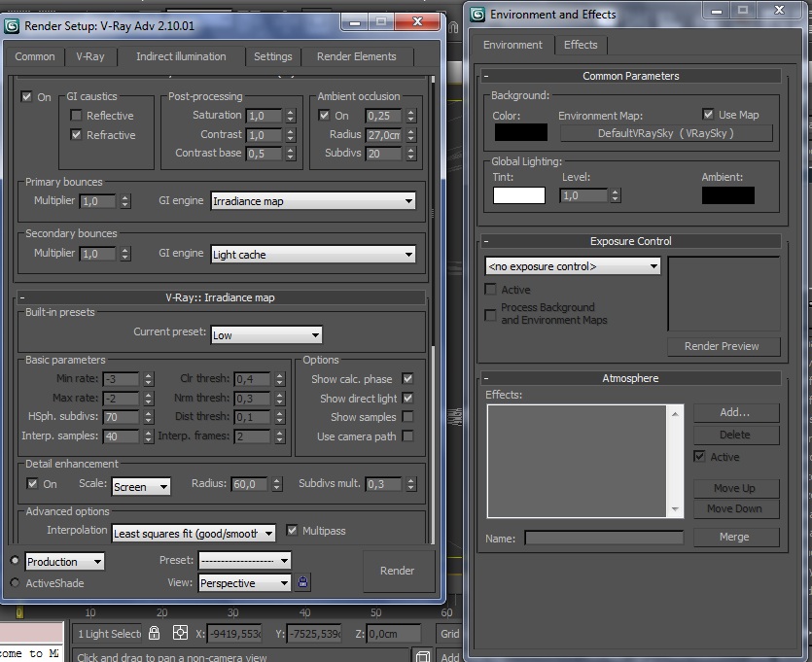The image size is (812, 662).
Task: Click the Environment and Effects title icon
Action: coord(477,15)
